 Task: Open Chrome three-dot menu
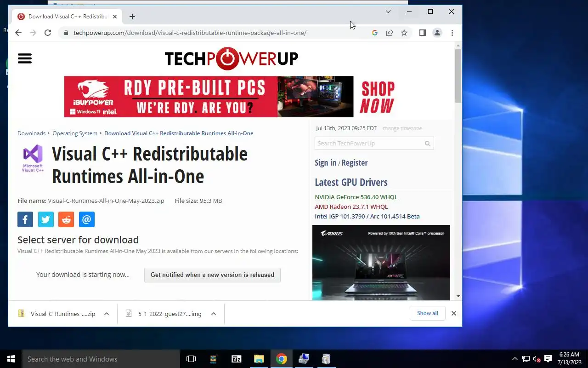[x=452, y=33]
